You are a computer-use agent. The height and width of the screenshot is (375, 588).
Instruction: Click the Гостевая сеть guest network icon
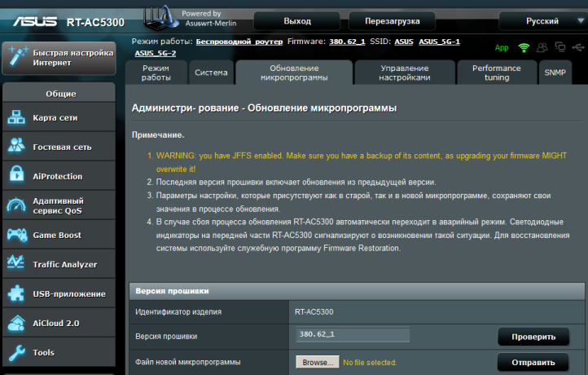(x=16, y=146)
